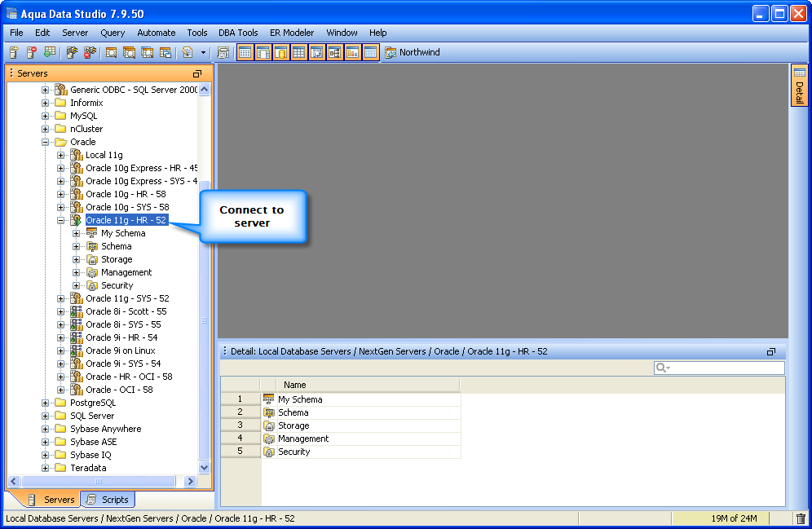Select Oracle 9i on Linux in tree
This screenshot has height=529, width=812.
click(x=121, y=350)
